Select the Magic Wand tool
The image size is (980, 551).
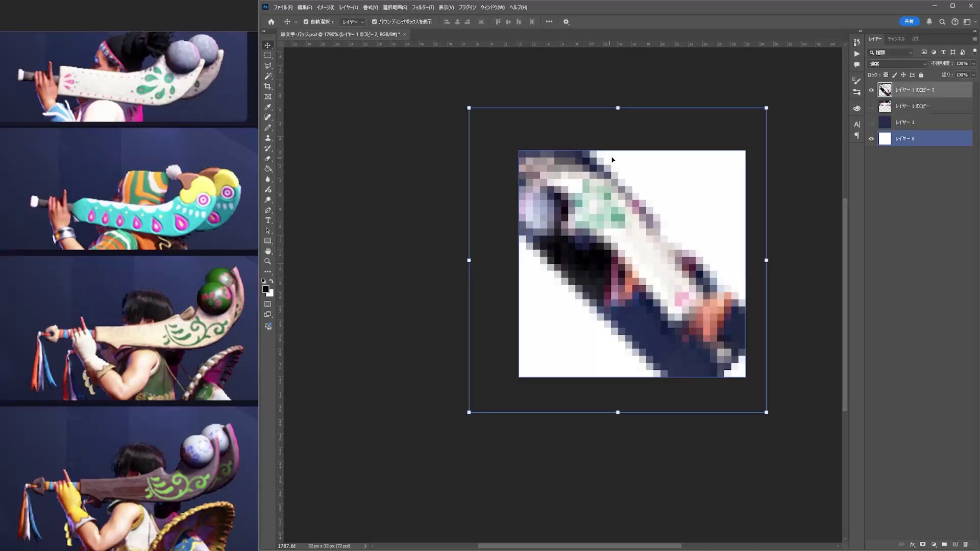[267, 76]
